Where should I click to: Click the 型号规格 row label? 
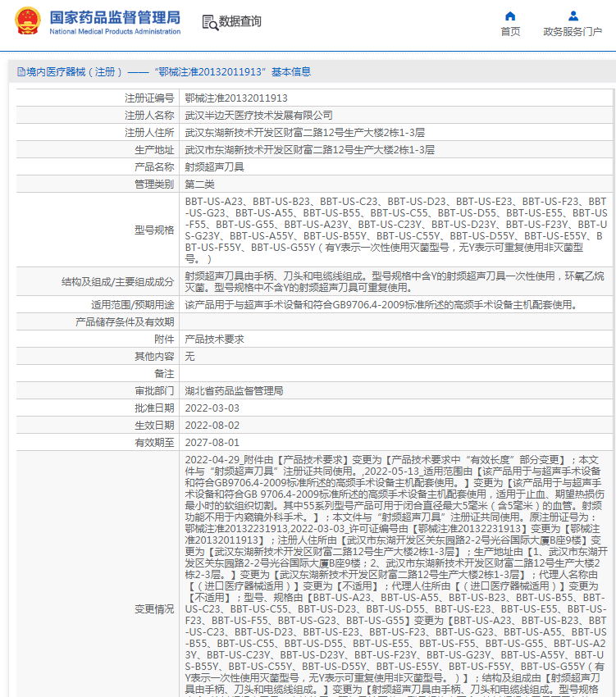[x=154, y=230]
